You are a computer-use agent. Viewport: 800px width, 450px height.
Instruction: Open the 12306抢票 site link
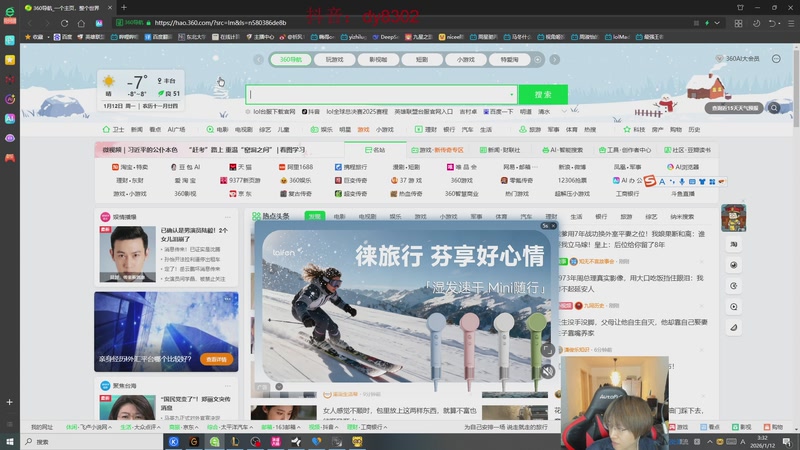pos(571,180)
